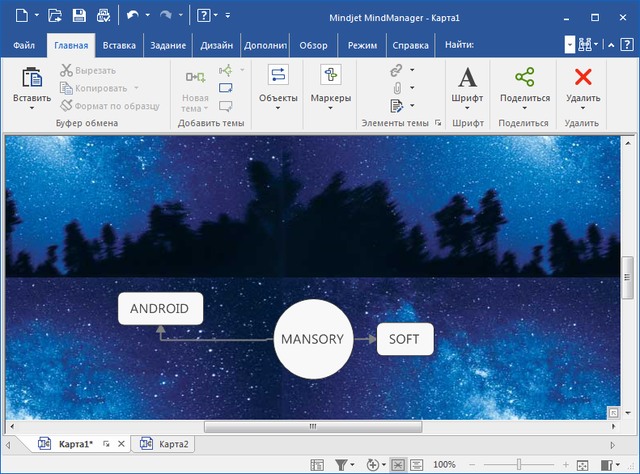
Task: Select the SOFT topic node
Action: tap(405, 339)
